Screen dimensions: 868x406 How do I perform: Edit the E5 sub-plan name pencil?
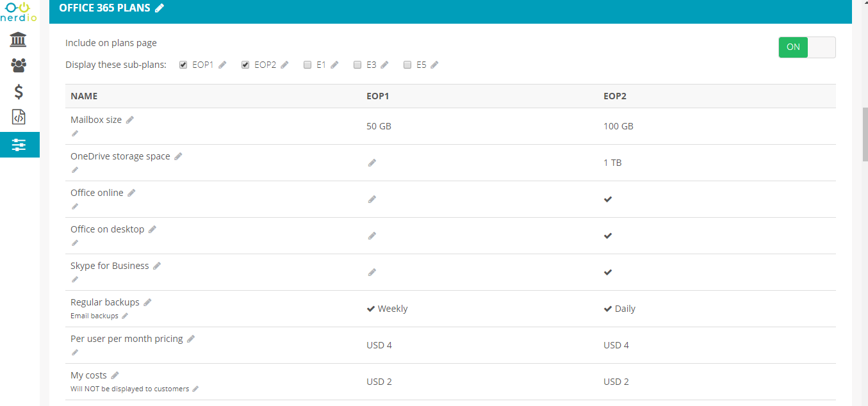pos(434,65)
